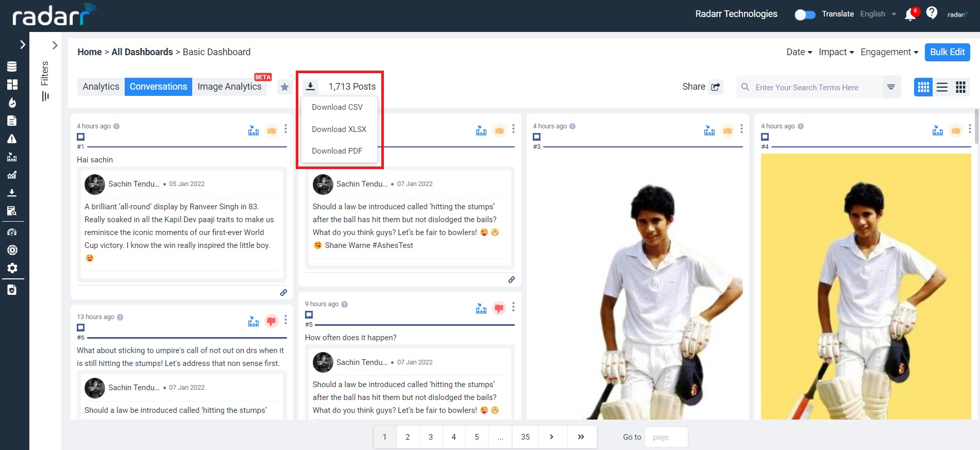The height and width of the screenshot is (450, 980).
Task: Open the settings gear sidebar icon
Action: tap(12, 268)
